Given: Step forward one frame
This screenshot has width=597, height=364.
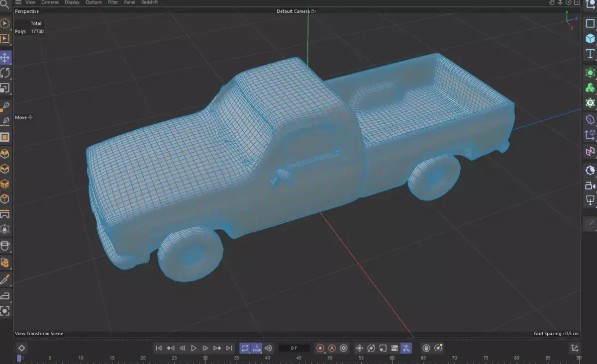Looking at the screenshot, I should click(x=205, y=348).
